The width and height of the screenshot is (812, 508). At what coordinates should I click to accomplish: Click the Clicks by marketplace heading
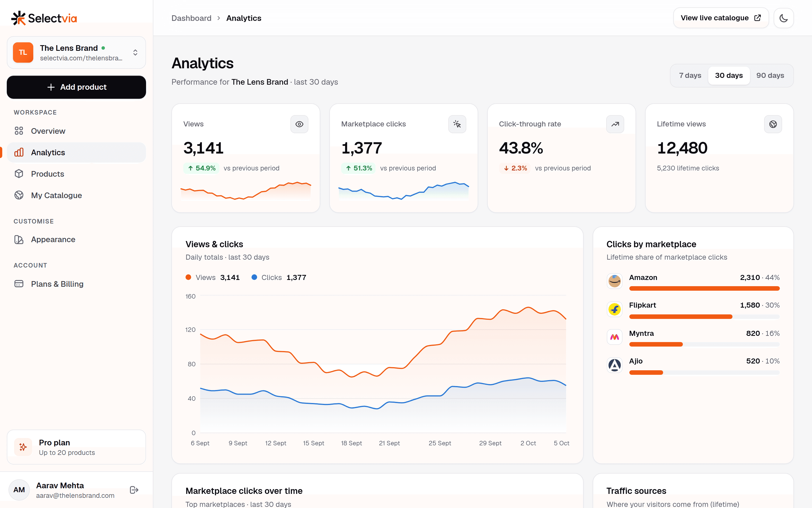pos(651,244)
